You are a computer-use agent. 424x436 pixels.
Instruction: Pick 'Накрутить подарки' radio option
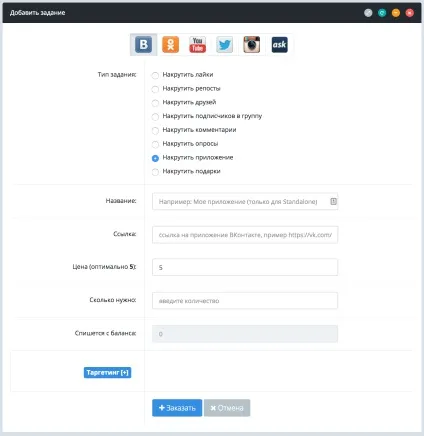(155, 172)
